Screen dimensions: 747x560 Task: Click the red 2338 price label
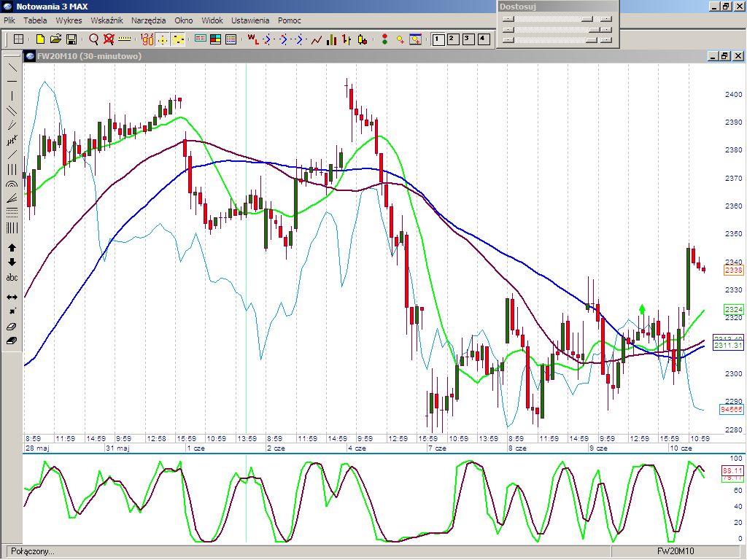[733, 271]
